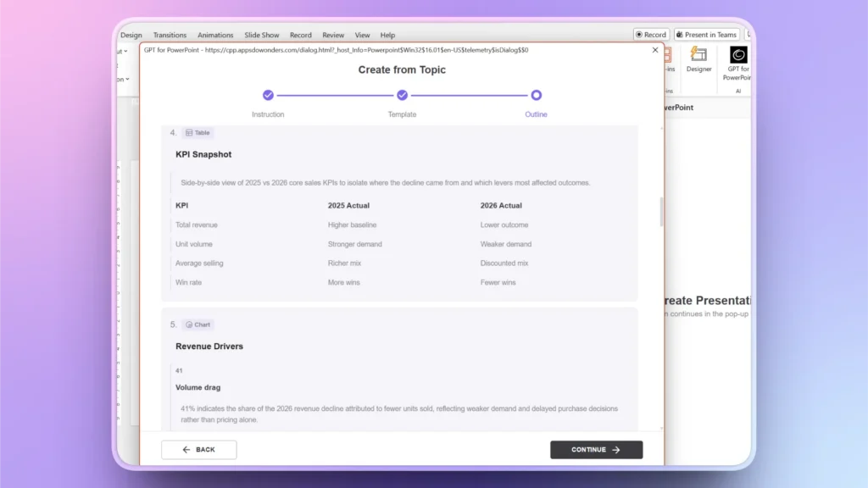Click the Average selling table cell
The image size is (868, 488).
pyautogui.click(x=199, y=263)
